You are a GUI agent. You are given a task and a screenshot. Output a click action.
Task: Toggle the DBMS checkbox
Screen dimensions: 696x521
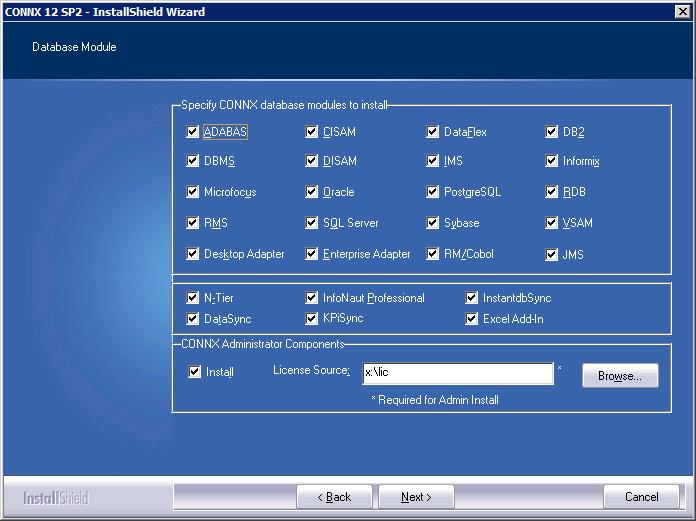click(192, 161)
